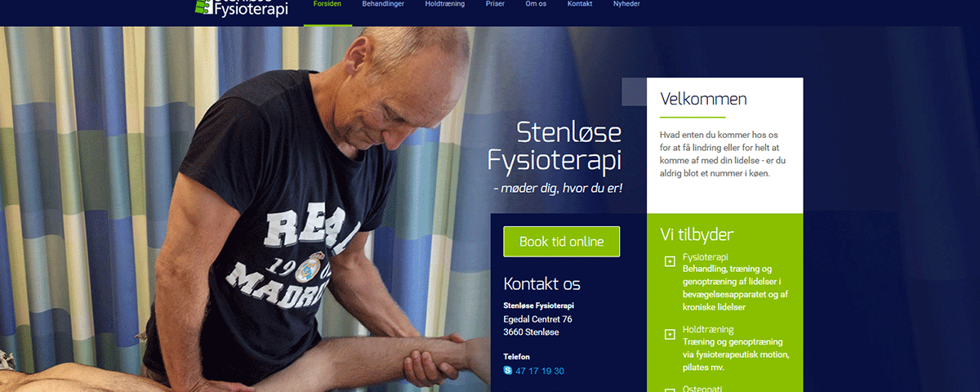Select Kontakt in the top menu
The height and width of the screenshot is (392, 980).
tap(580, 4)
